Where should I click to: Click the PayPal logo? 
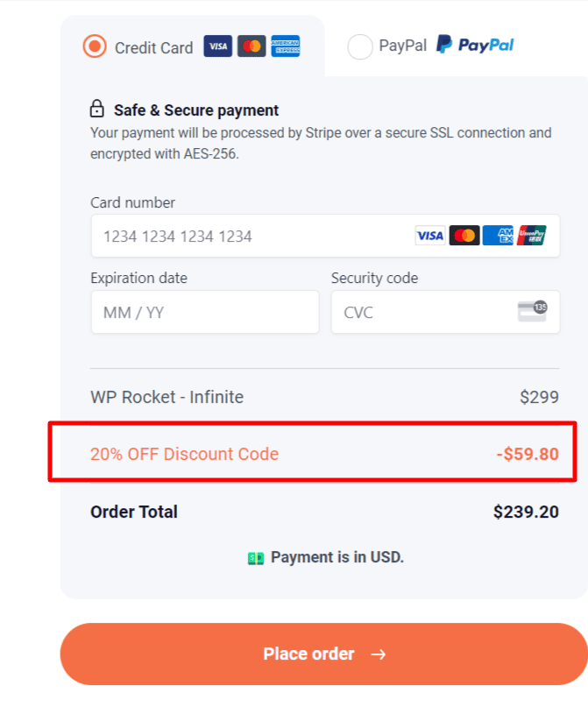[x=474, y=45]
